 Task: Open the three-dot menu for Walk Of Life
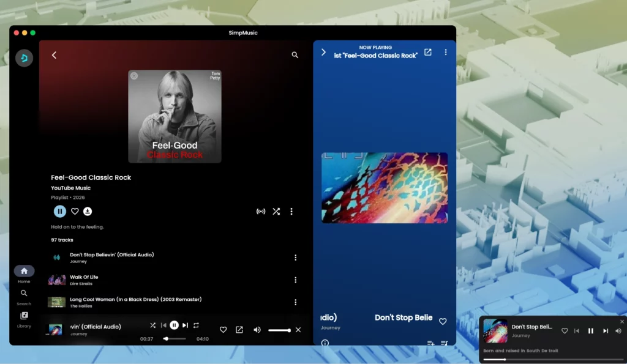coord(296,280)
